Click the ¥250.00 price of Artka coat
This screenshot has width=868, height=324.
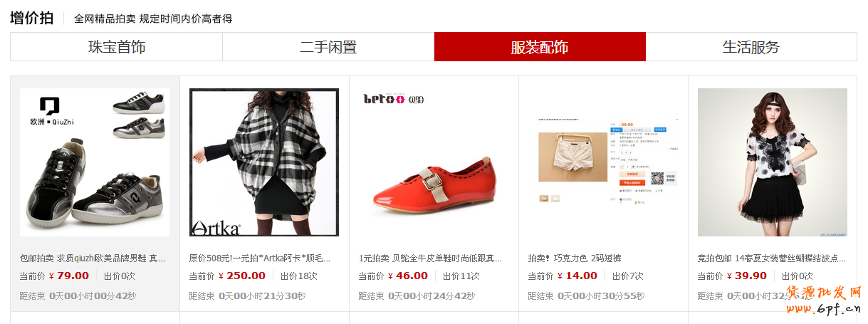241,276
